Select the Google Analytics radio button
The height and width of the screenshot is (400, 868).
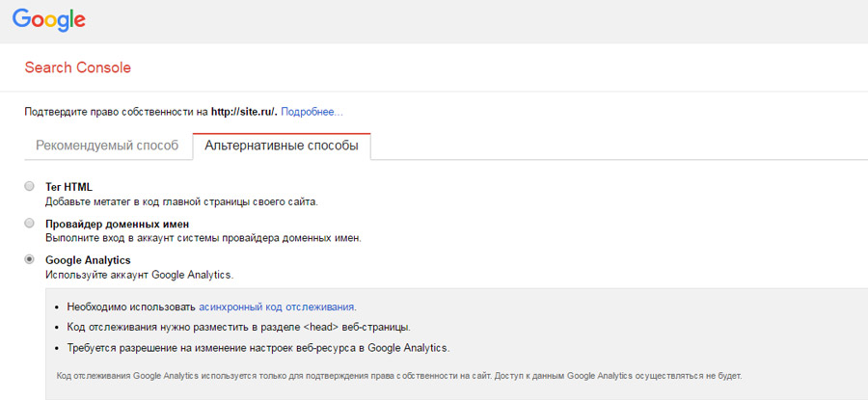coord(30,259)
